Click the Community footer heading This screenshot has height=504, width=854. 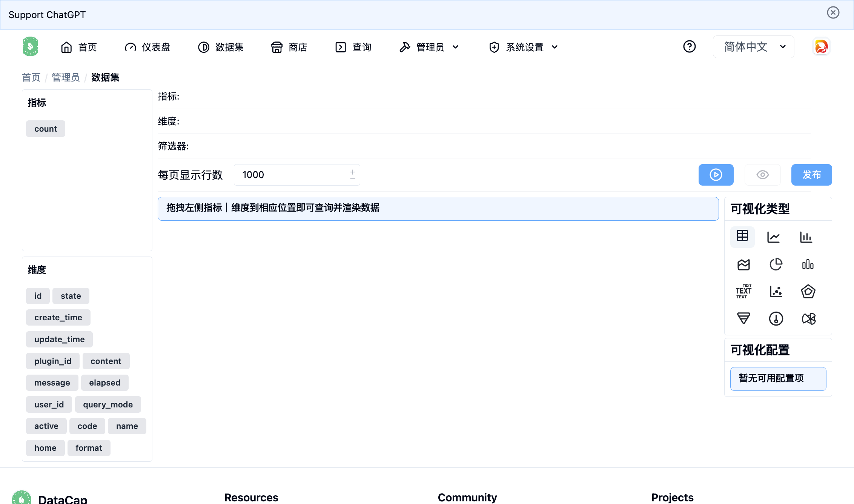[x=467, y=497]
